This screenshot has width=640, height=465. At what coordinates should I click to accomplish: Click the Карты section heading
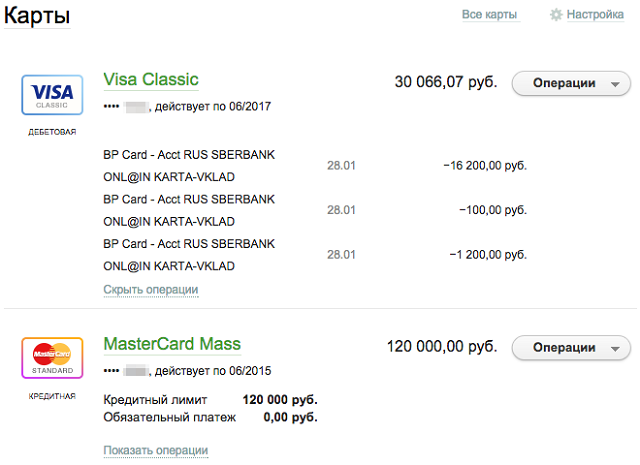37,16
